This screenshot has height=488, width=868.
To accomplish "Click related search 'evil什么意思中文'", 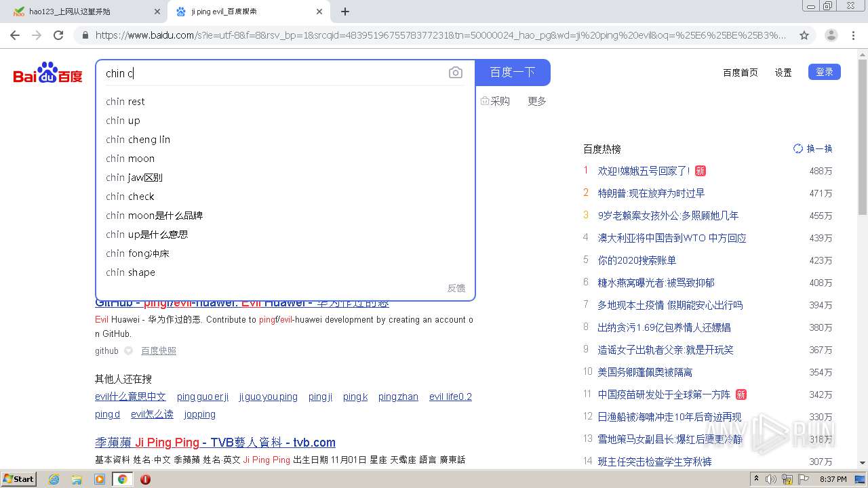I will tap(130, 396).
